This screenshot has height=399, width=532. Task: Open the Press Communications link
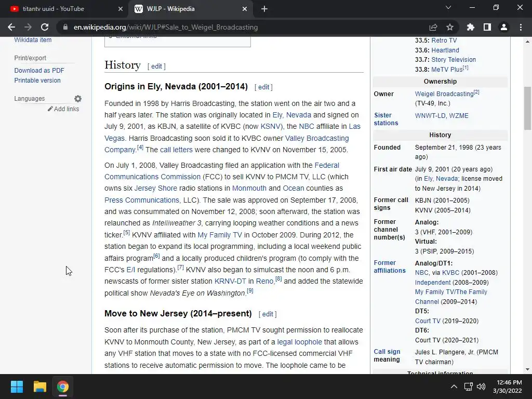tap(142, 200)
